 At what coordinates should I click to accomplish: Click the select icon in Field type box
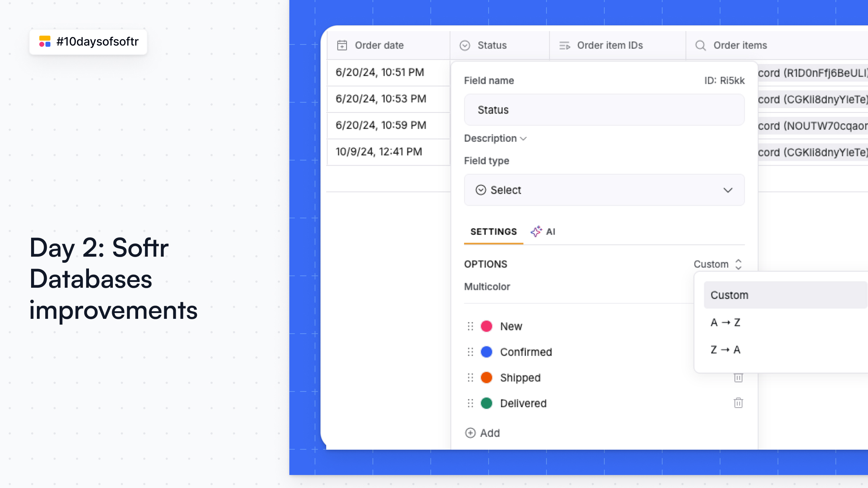click(x=481, y=190)
